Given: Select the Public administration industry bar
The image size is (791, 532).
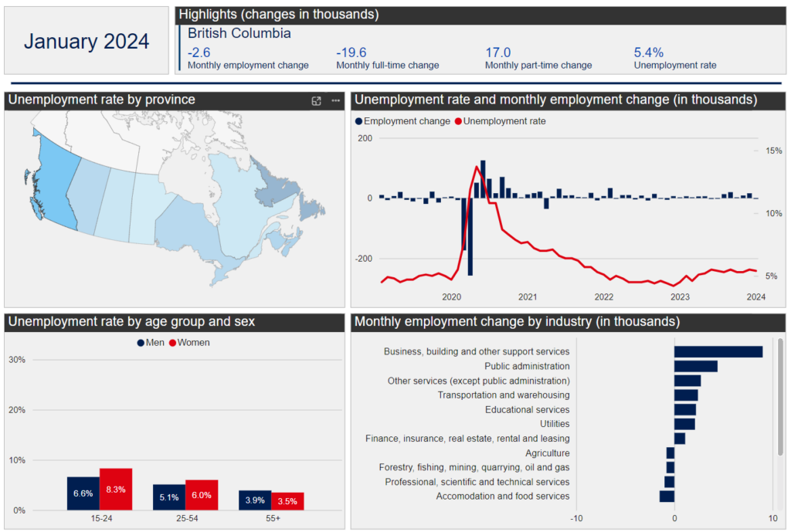Looking at the screenshot, I should (695, 366).
